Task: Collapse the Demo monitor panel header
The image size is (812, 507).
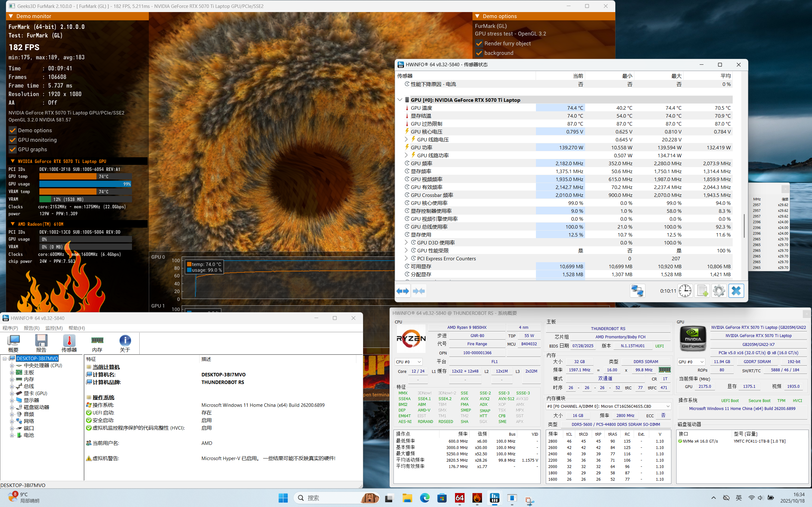Action: tap(11, 16)
